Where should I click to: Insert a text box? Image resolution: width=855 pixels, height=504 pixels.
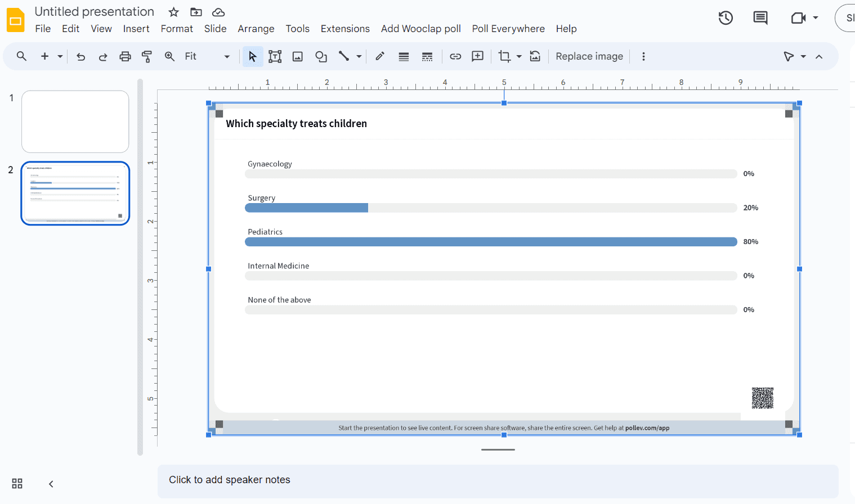point(275,56)
